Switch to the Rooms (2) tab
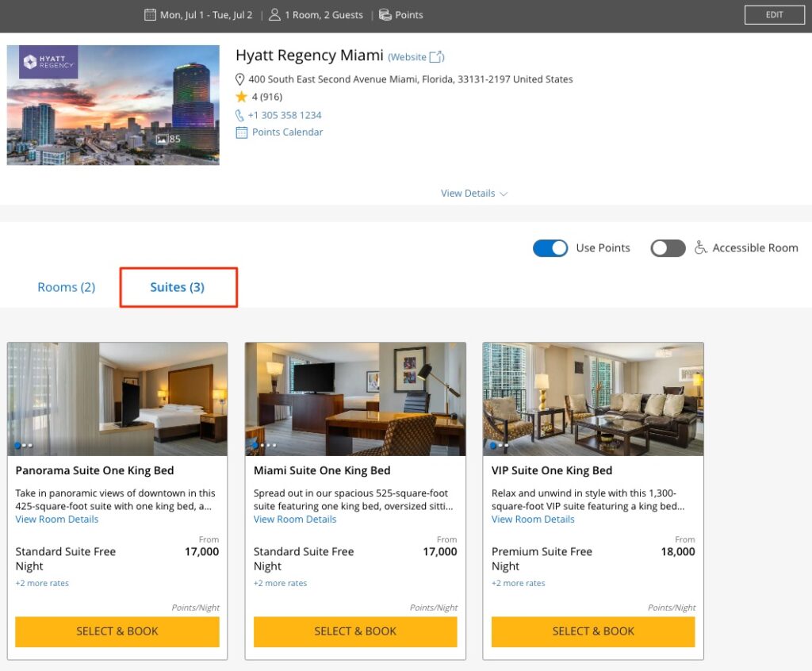 click(x=66, y=287)
